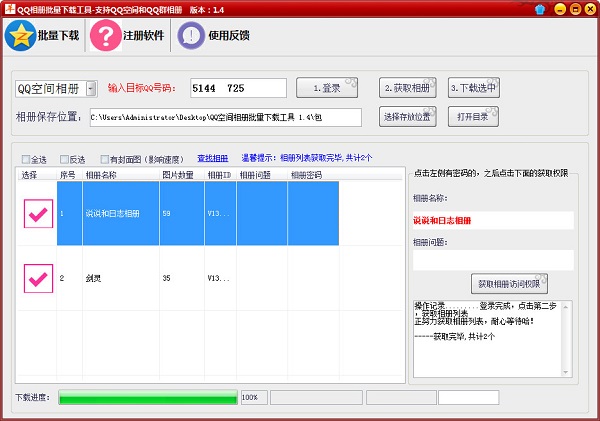Open the 批量下载 tab
Viewport: 600px width, 421px height.
42,36
